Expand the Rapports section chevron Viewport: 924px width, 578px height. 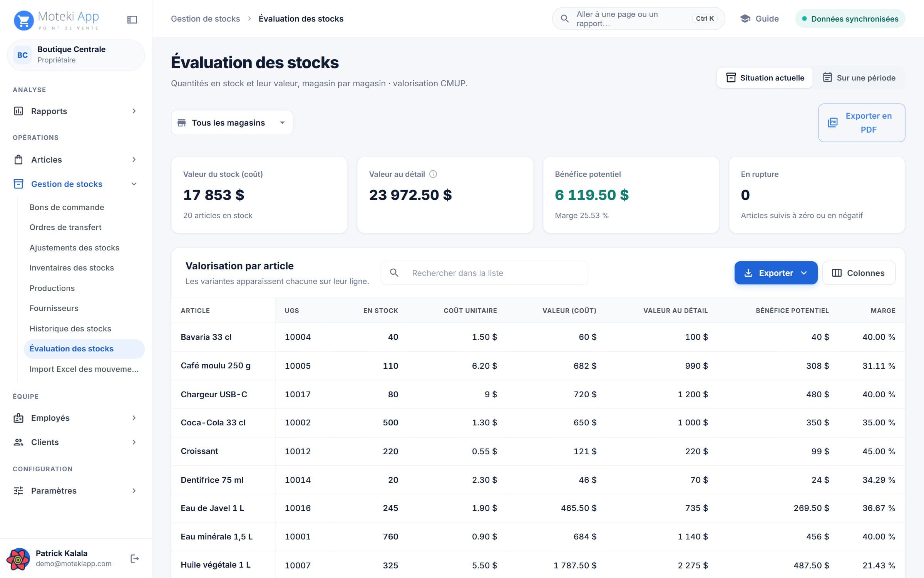(x=134, y=111)
